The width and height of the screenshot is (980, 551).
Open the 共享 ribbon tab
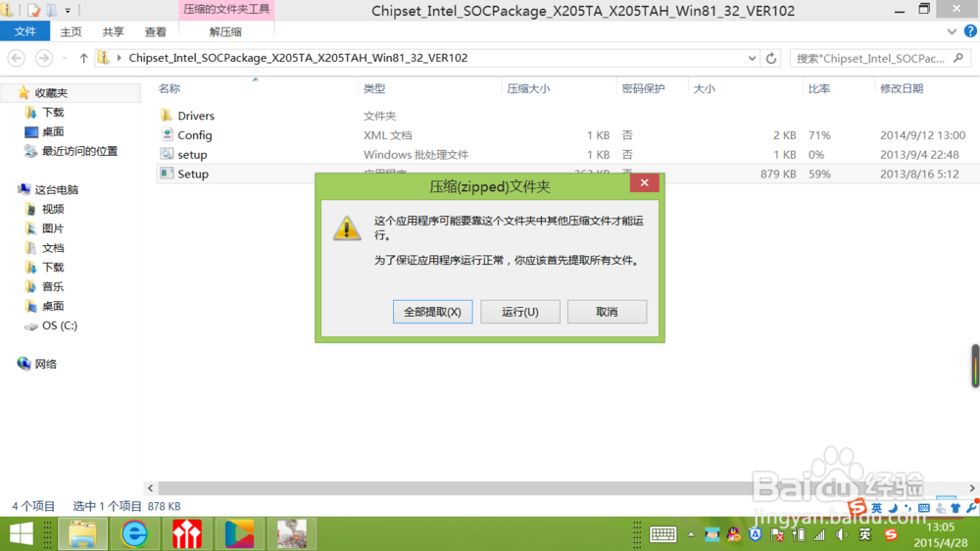point(113,32)
